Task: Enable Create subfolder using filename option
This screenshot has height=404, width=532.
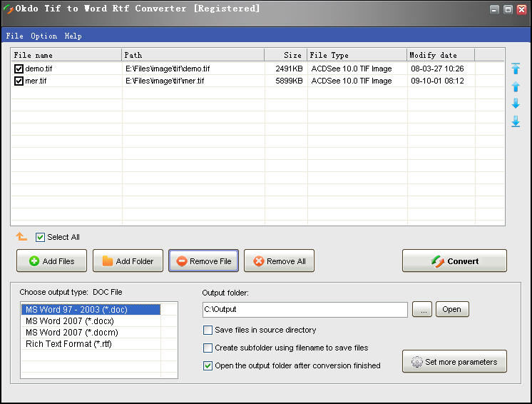Action: [208, 348]
